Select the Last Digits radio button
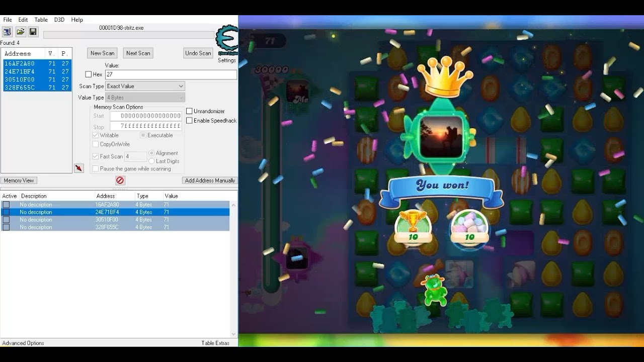644x362 pixels. tap(151, 161)
